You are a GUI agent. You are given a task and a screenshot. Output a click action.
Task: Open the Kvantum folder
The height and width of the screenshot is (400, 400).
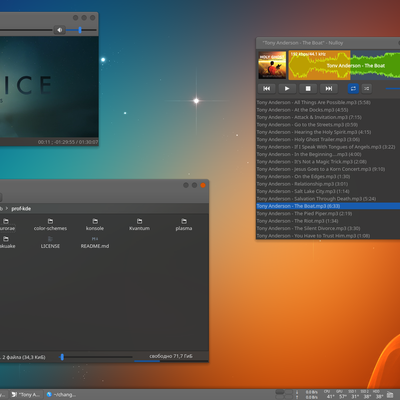pyautogui.click(x=139, y=225)
